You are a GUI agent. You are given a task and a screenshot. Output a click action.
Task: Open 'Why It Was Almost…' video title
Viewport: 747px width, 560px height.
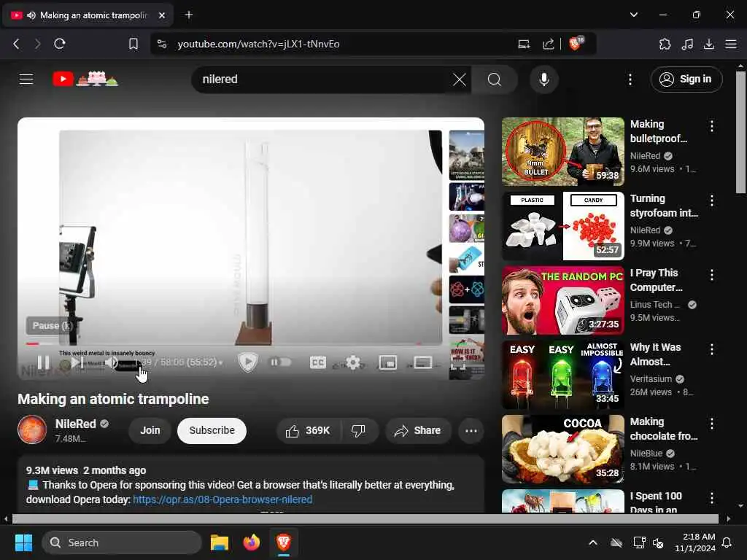pyautogui.click(x=656, y=354)
